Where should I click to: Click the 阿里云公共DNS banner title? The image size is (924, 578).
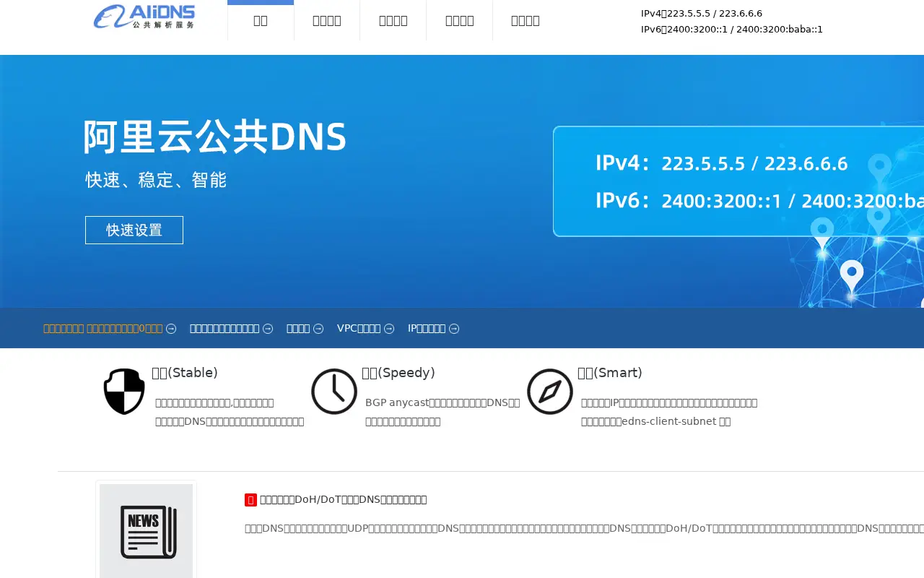pos(215,137)
